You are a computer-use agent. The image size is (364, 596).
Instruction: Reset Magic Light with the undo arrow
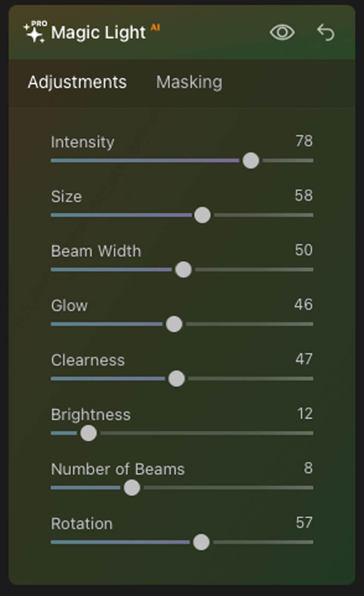[326, 32]
